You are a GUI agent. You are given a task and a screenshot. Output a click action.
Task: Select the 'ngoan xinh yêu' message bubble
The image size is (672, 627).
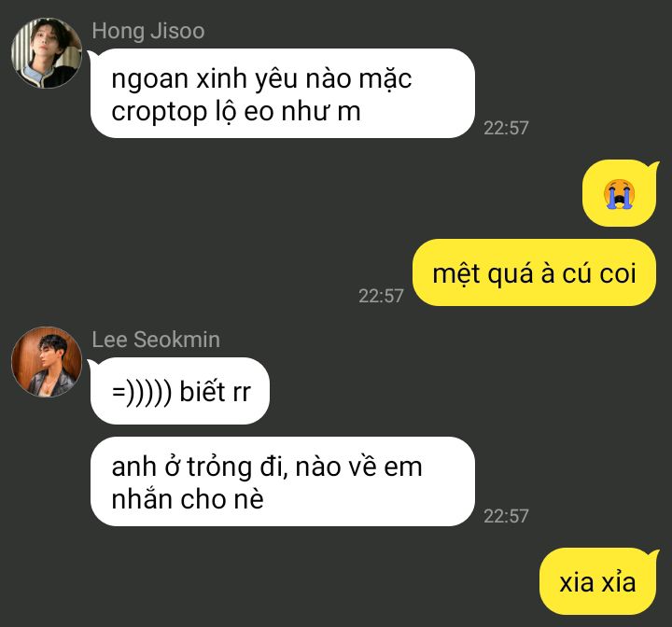283,93
